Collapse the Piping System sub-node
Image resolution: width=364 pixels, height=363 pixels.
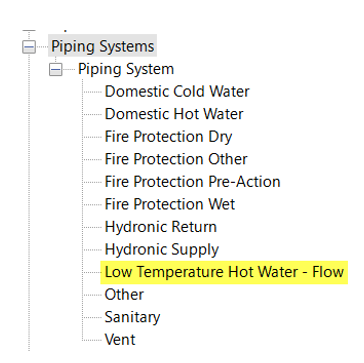(56, 70)
